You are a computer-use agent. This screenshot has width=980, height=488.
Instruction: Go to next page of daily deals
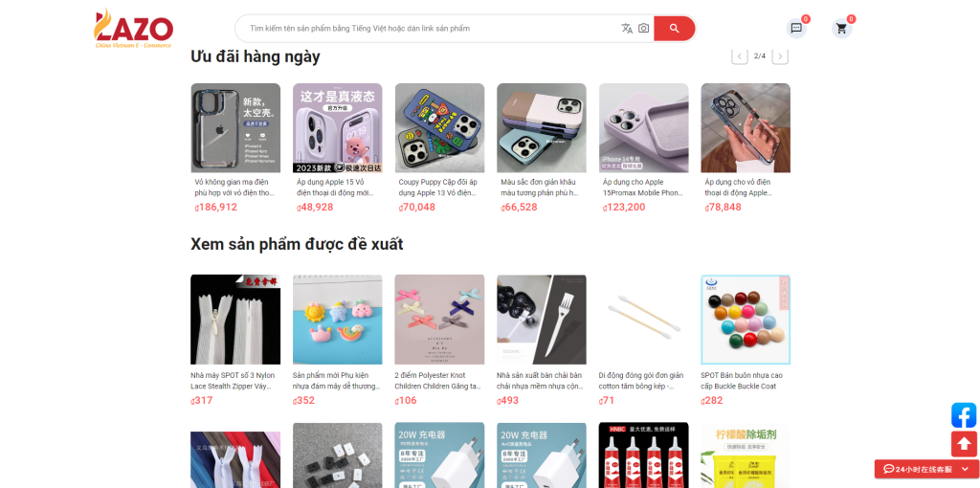780,56
